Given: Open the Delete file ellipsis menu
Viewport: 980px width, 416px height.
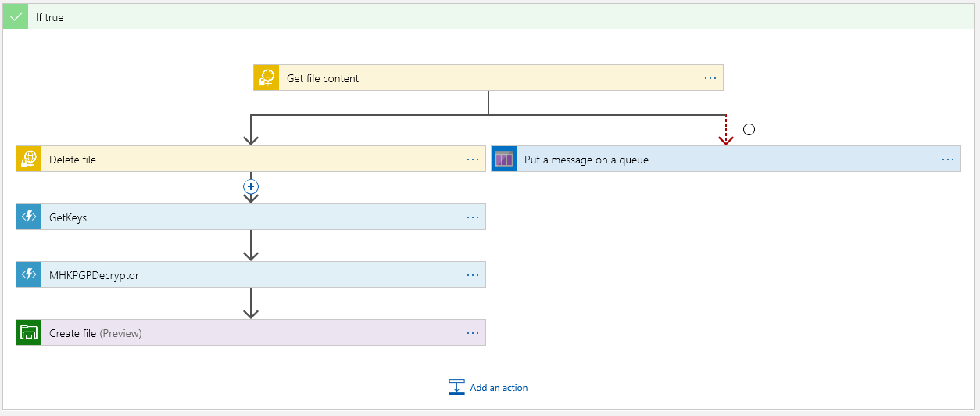Looking at the screenshot, I should click(x=472, y=160).
